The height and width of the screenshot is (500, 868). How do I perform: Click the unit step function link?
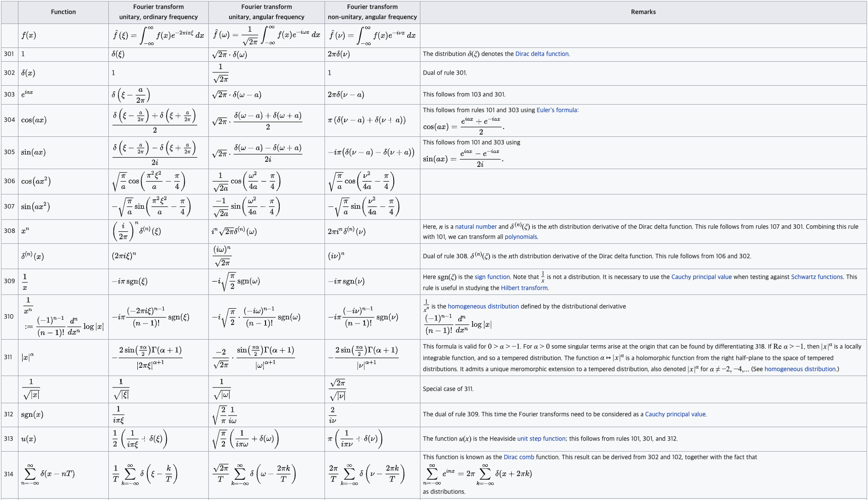click(541, 439)
